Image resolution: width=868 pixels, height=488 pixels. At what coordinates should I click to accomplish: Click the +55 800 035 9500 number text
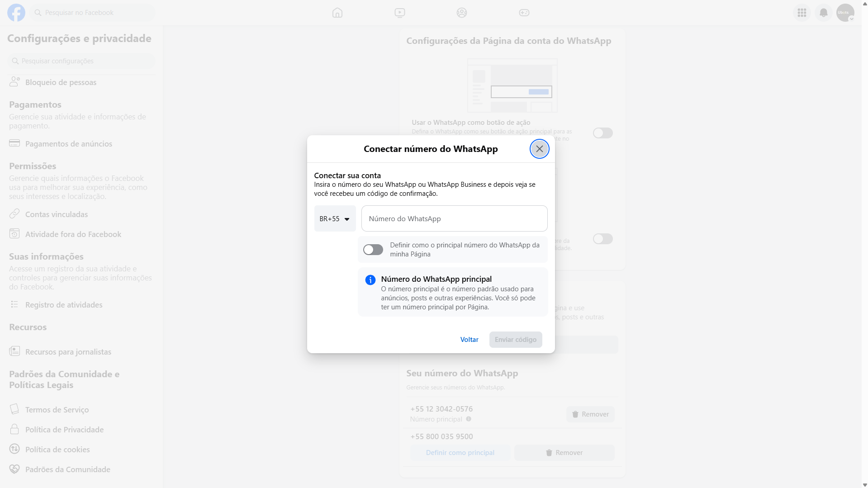(441, 436)
